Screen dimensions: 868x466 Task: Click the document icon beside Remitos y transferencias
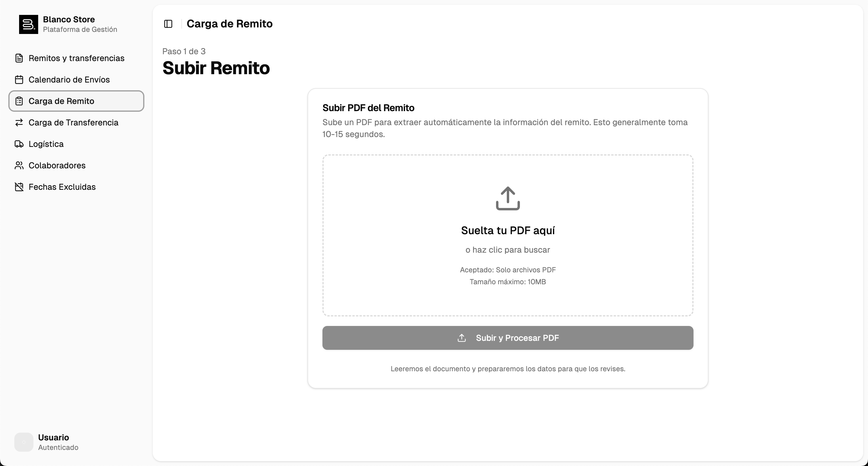click(19, 58)
